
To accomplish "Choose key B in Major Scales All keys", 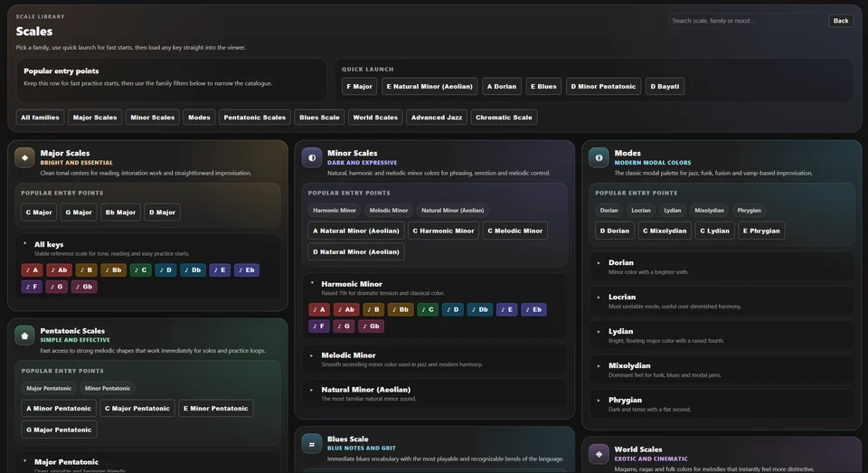I will (86, 270).
